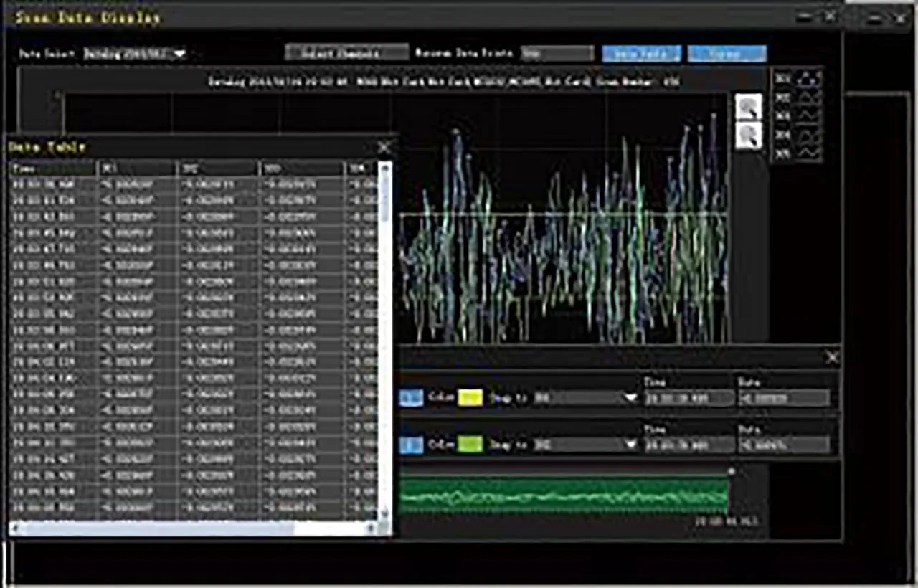
Task: Click the blue button right of Data Table
Action: (727, 54)
